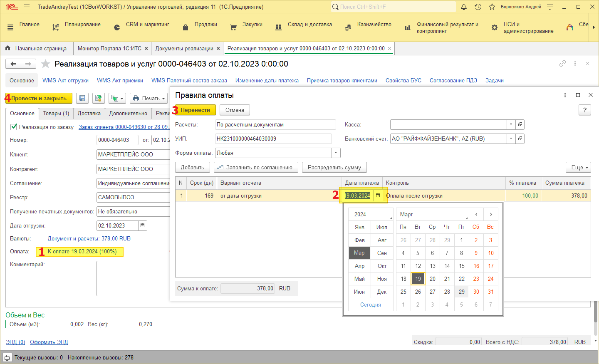The image size is (599, 364).
Task: Click the calendar icon in Дата платежа cell
Action: (x=378, y=196)
